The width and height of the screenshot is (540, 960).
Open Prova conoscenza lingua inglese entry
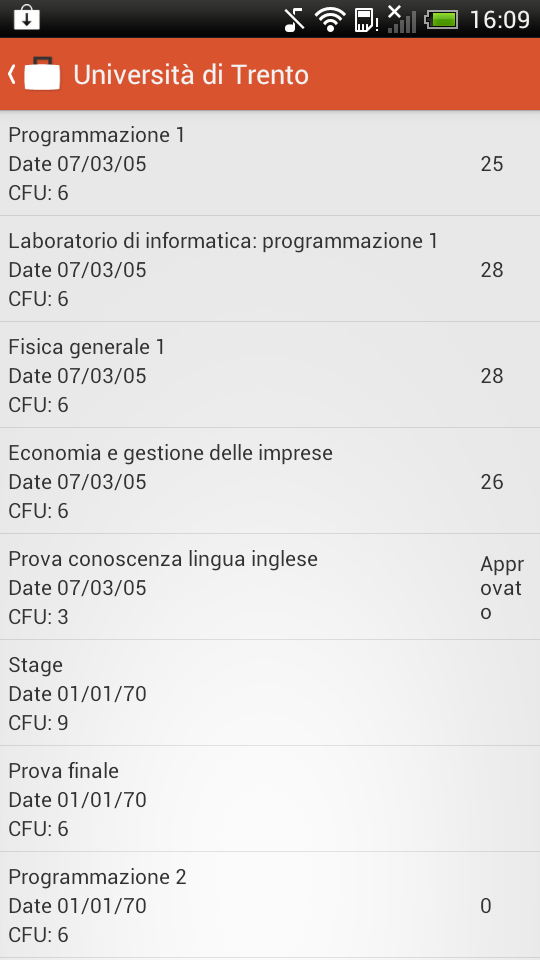[x=270, y=587]
